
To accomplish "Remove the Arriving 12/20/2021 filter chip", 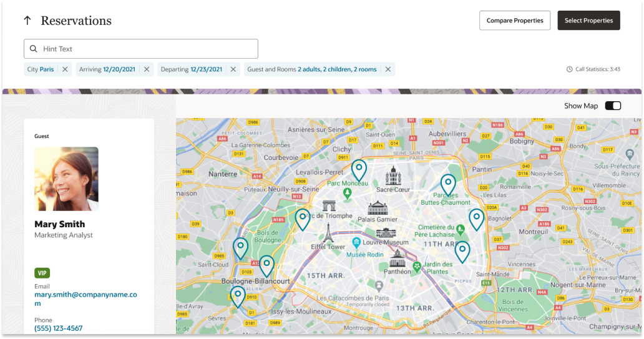I will (x=147, y=69).
